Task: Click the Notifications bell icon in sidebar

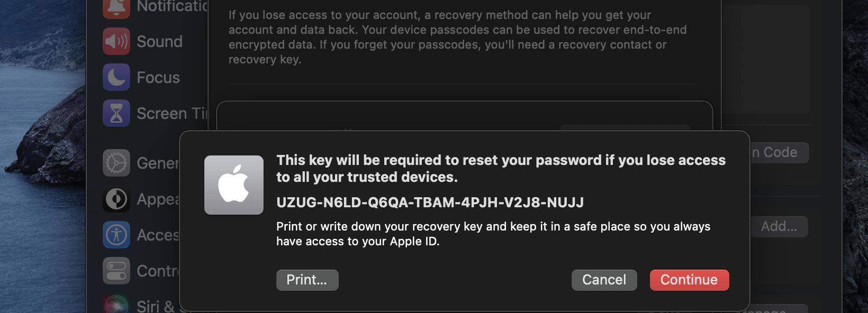Action: pyautogui.click(x=116, y=7)
